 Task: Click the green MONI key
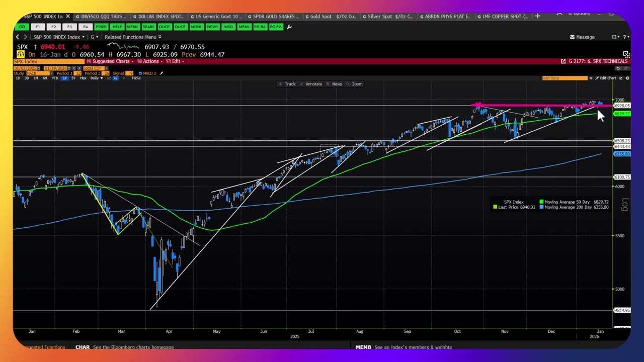coord(196,27)
